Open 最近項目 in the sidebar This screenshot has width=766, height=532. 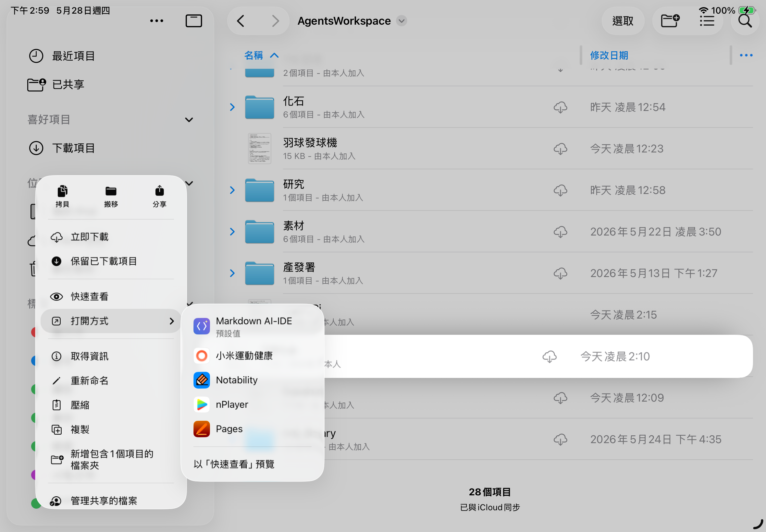point(110,56)
